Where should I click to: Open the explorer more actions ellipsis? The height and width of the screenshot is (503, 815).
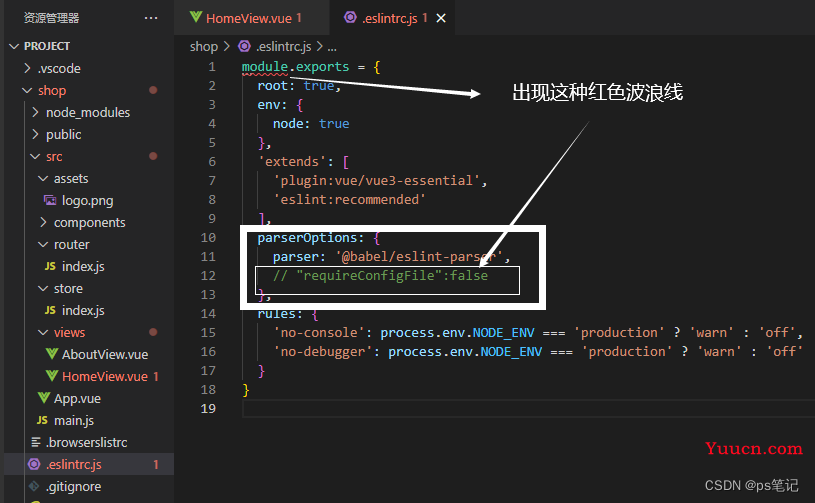click(151, 18)
